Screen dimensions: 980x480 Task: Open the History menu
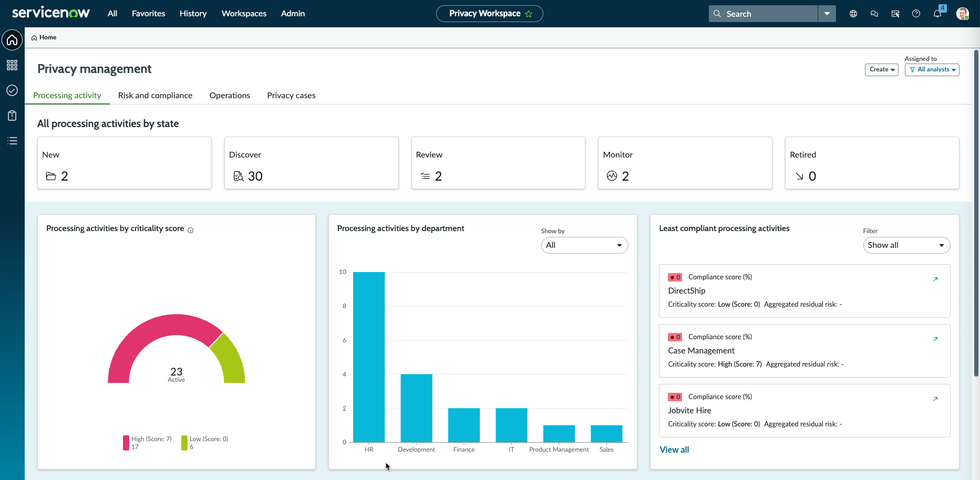click(x=193, y=14)
